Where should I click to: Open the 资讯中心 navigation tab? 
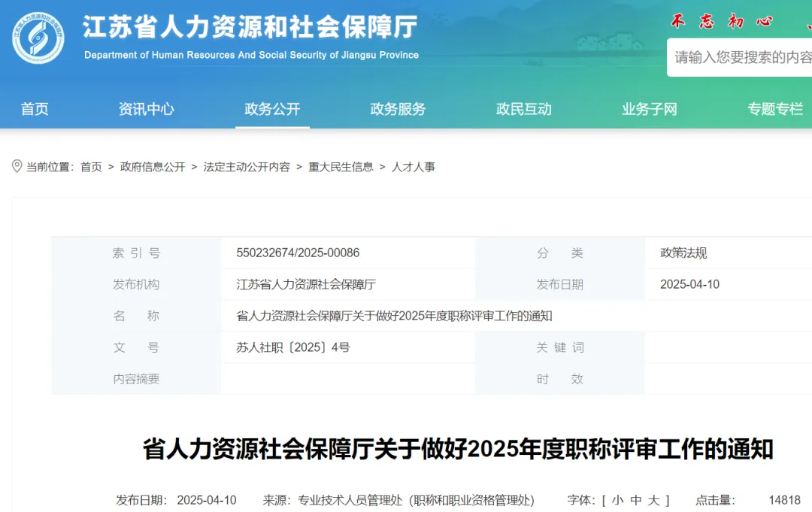tap(146, 109)
